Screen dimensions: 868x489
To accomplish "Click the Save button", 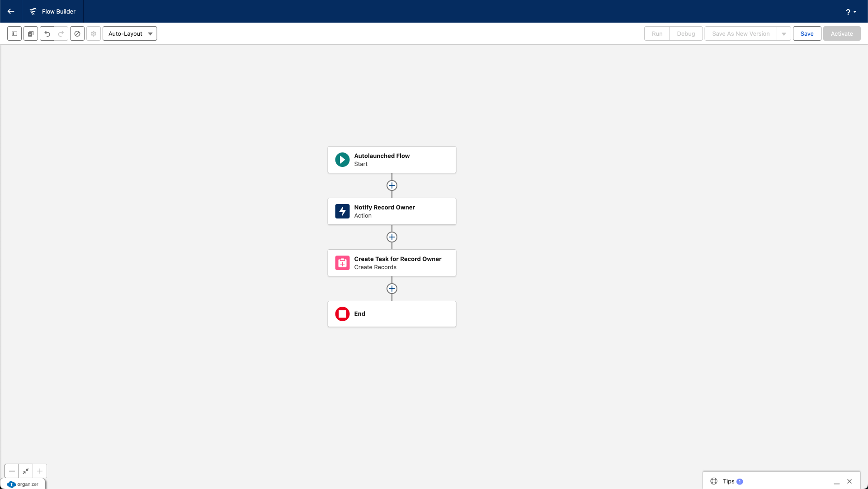I will (807, 33).
